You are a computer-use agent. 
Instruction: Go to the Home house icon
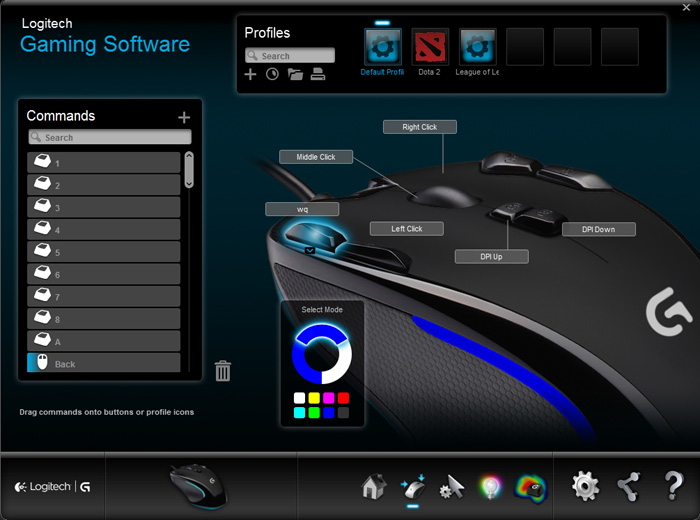pos(374,487)
